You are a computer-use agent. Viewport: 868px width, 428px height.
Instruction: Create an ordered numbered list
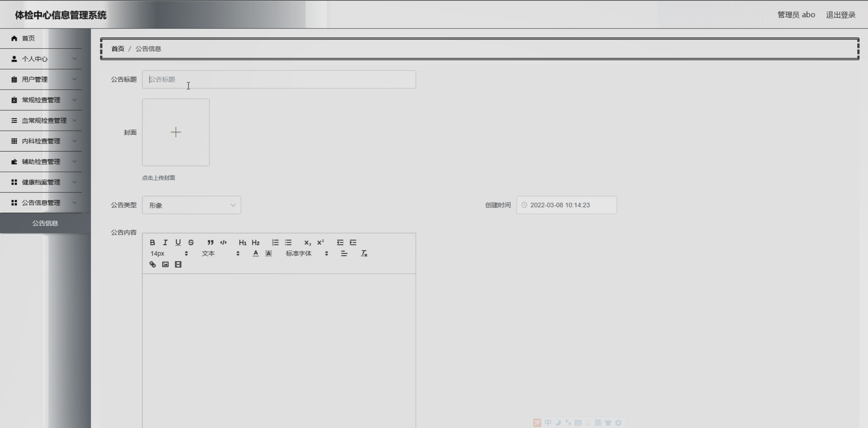click(x=275, y=243)
